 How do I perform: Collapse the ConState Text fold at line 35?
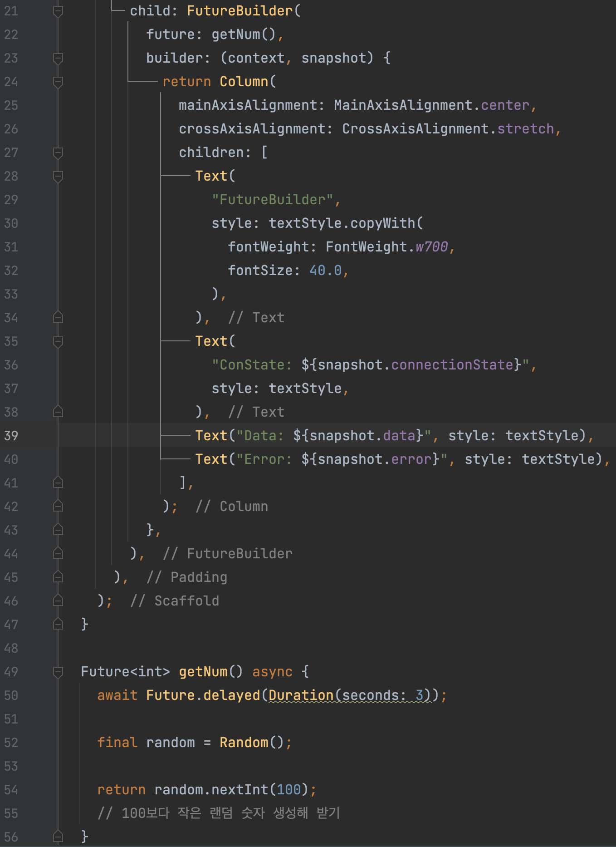(x=58, y=341)
